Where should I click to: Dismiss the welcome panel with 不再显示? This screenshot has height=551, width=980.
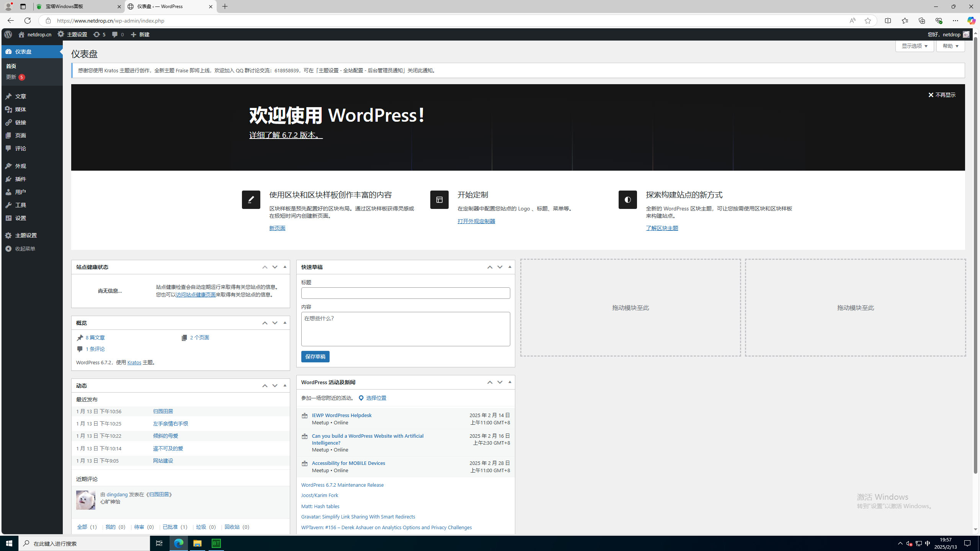[942, 95]
